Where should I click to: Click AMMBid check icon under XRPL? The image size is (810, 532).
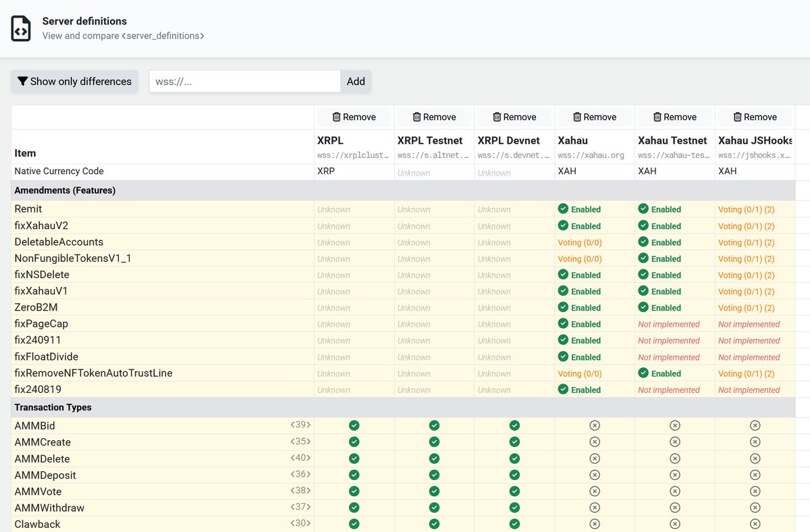(354, 425)
